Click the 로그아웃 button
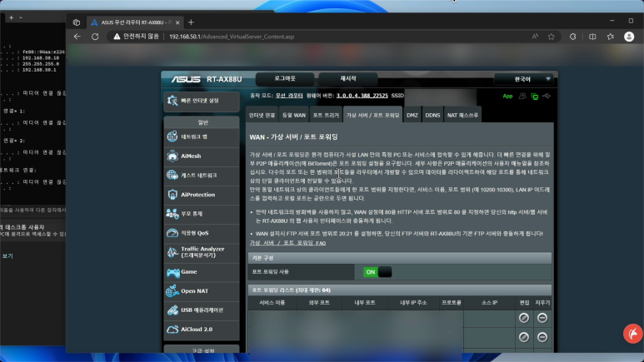644x362 pixels. coord(285,79)
